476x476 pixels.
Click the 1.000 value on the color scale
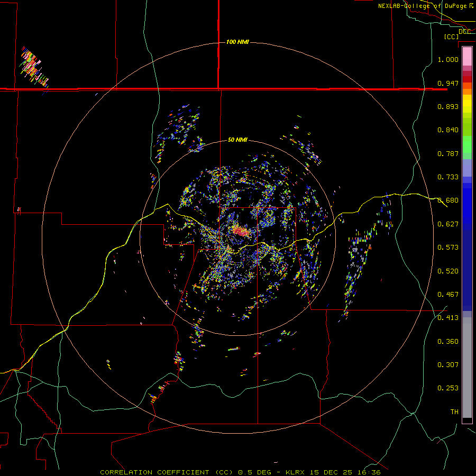coord(448,59)
